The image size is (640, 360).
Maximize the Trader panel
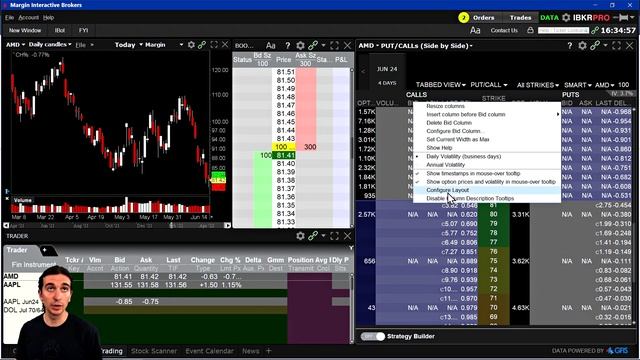(x=334, y=236)
